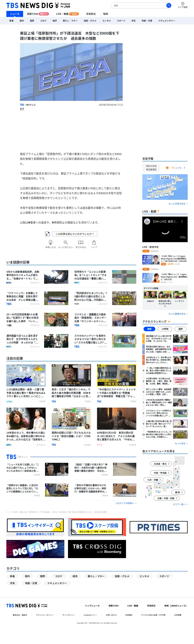Select the 最新 ranking filter
Image resolution: width=194 pixels, height=644 pixels.
click(149, 329)
